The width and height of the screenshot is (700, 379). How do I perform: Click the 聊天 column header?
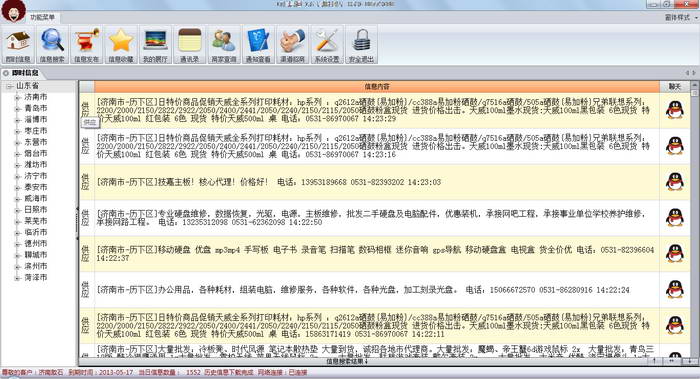pyautogui.click(x=675, y=87)
